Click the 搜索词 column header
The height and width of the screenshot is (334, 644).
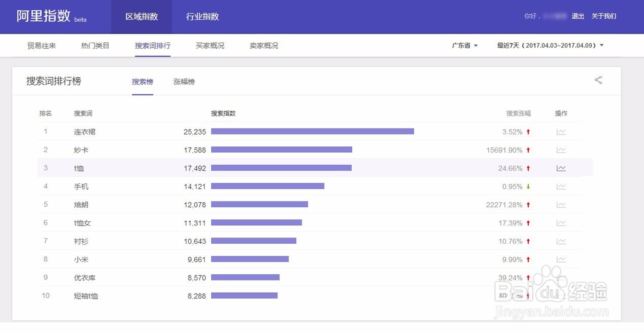coord(83,113)
